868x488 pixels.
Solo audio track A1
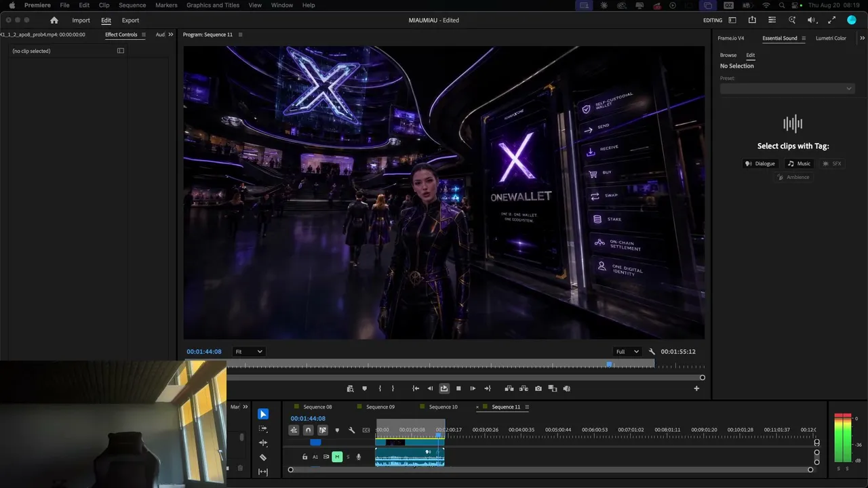coord(348,457)
